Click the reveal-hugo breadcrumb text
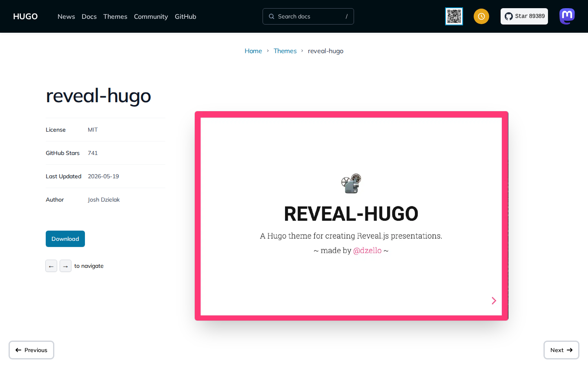588x368 pixels. (x=325, y=51)
